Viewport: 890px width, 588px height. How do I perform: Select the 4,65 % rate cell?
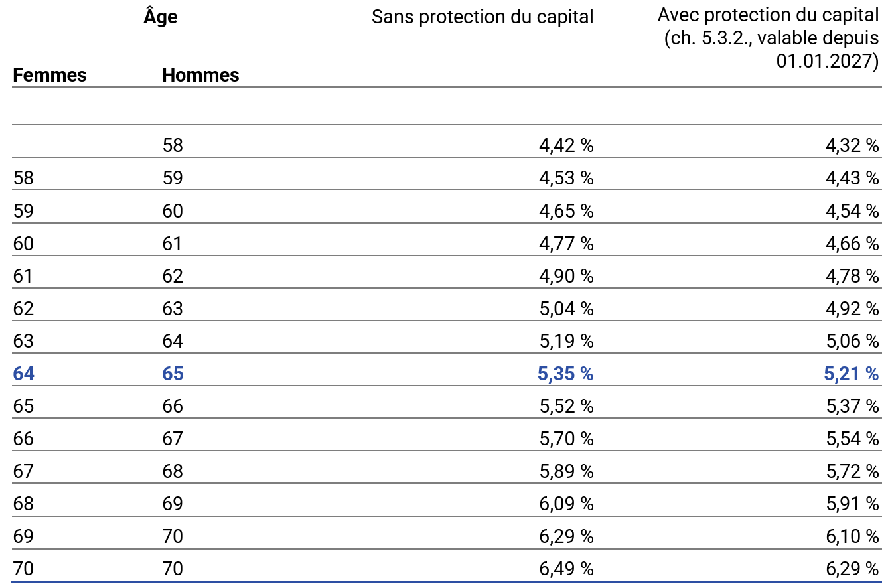tap(566, 211)
